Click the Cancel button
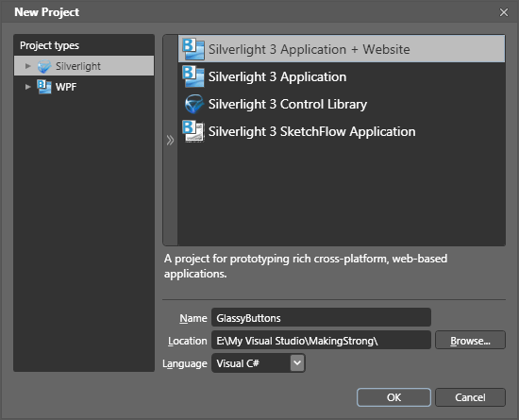Screen dimensions: 519x420 pos(470,397)
